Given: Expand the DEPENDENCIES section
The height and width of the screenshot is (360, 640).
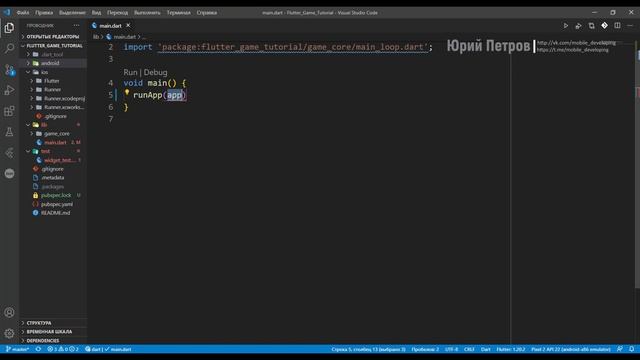Looking at the screenshot, I should pyautogui.click(x=53, y=341).
